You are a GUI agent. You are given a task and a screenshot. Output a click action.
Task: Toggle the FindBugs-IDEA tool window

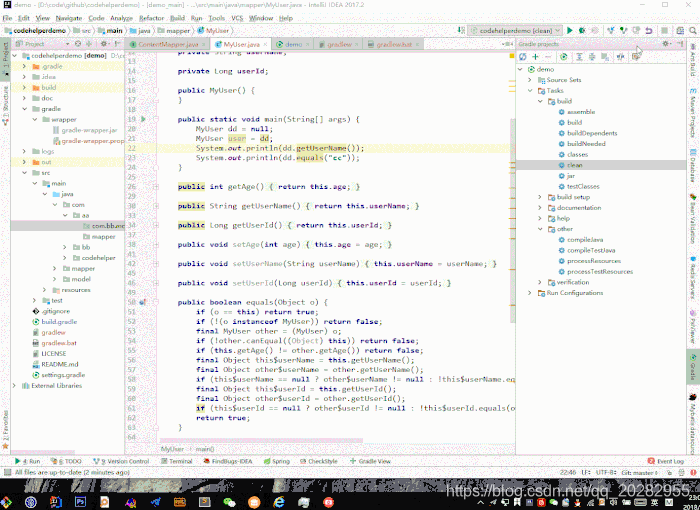[228, 461]
